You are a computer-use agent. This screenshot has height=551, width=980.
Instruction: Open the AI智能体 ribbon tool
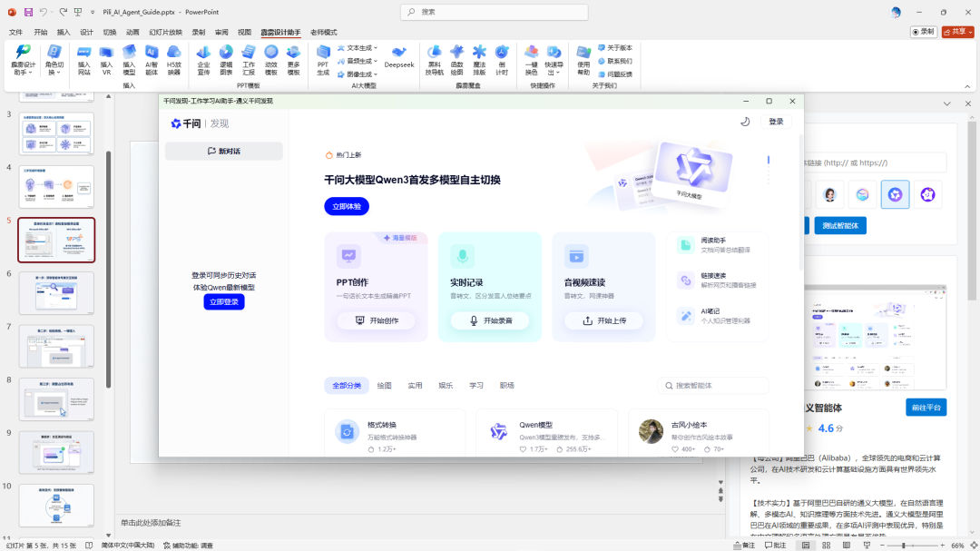[x=152, y=60]
